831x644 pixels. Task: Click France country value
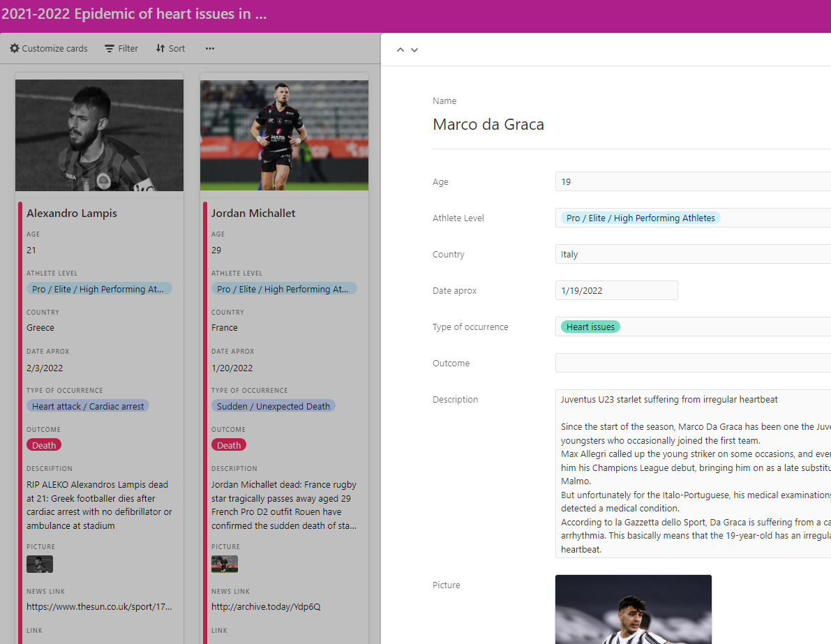tap(225, 327)
